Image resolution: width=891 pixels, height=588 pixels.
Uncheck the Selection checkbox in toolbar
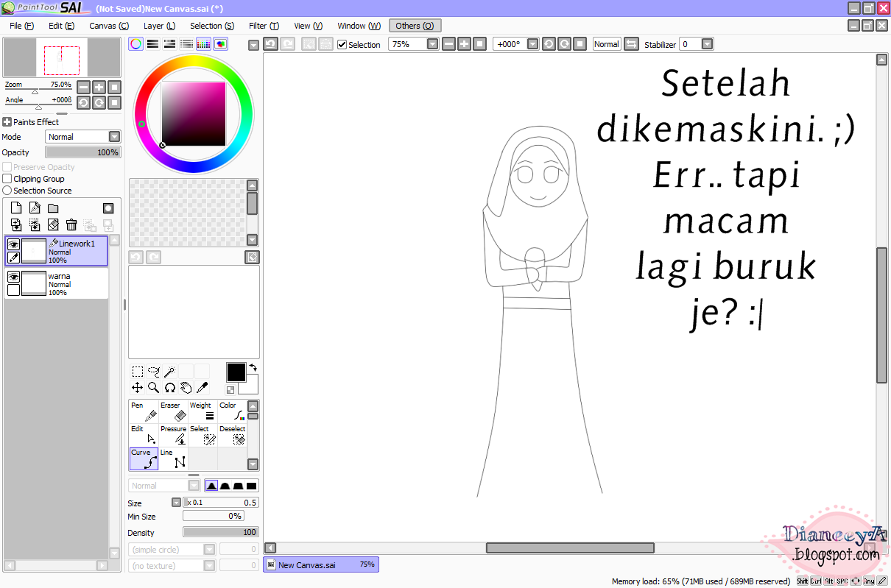[342, 44]
